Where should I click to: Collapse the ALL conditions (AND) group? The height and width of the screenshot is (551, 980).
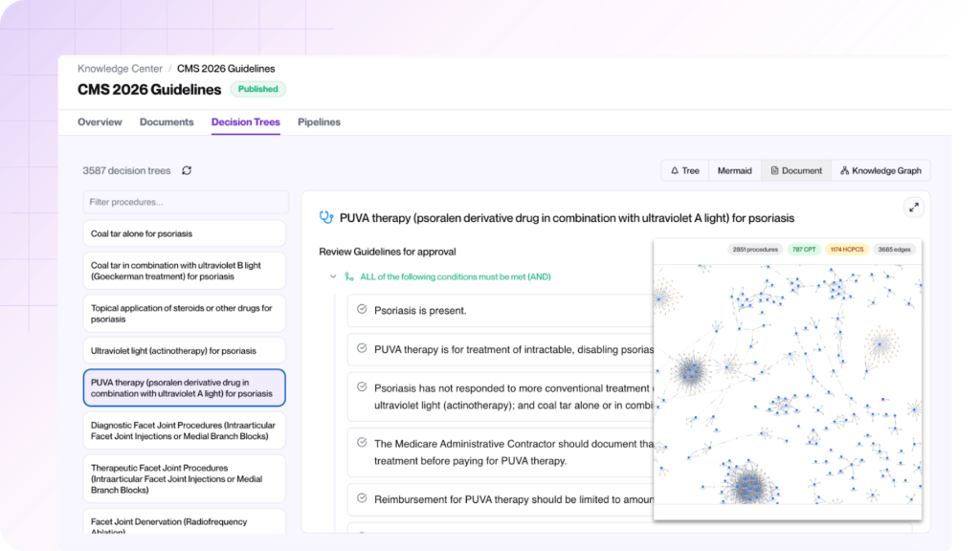[x=333, y=276]
